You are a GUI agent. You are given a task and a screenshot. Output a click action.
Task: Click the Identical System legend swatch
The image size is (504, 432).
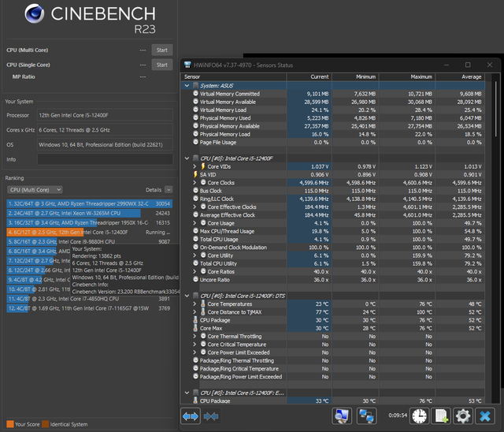point(46,424)
